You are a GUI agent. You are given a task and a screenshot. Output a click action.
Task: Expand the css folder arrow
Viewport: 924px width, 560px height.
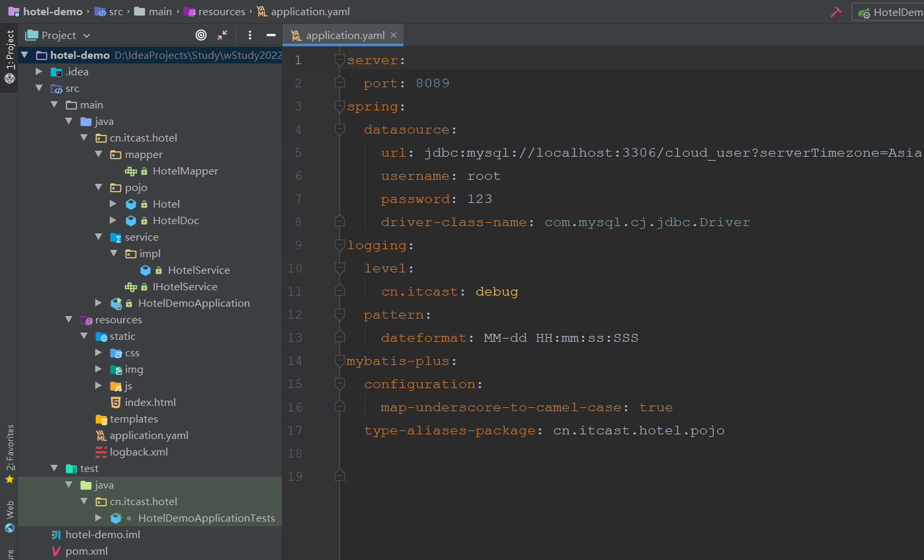click(99, 352)
